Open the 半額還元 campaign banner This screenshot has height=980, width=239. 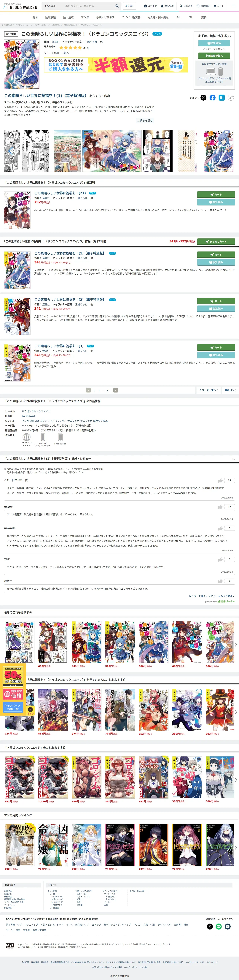point(116,65)
